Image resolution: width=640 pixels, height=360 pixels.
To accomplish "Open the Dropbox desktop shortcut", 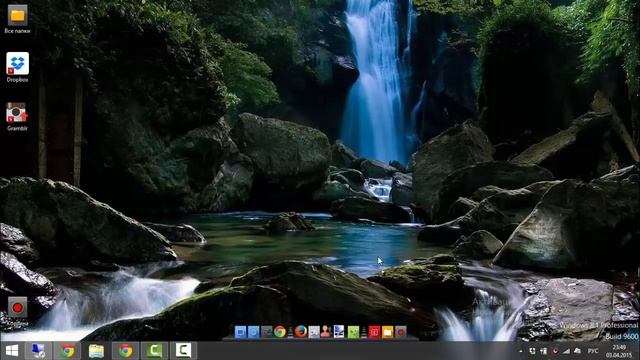I will pos(17,67).
